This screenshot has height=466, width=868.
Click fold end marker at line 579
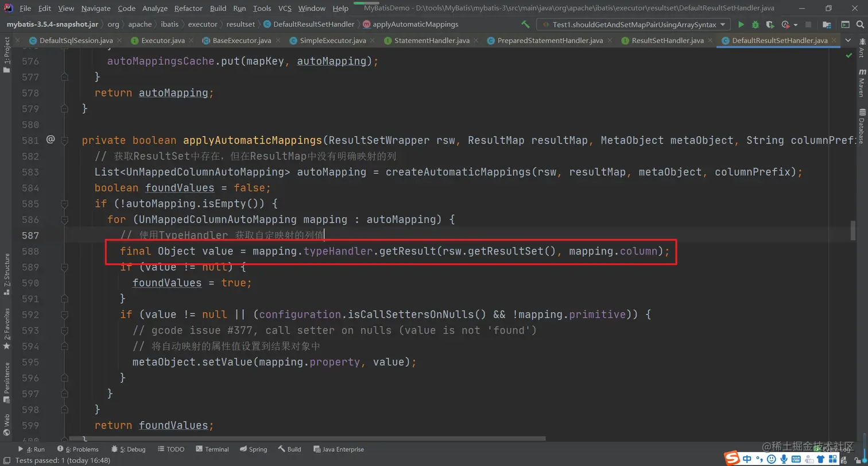(64, 109)
